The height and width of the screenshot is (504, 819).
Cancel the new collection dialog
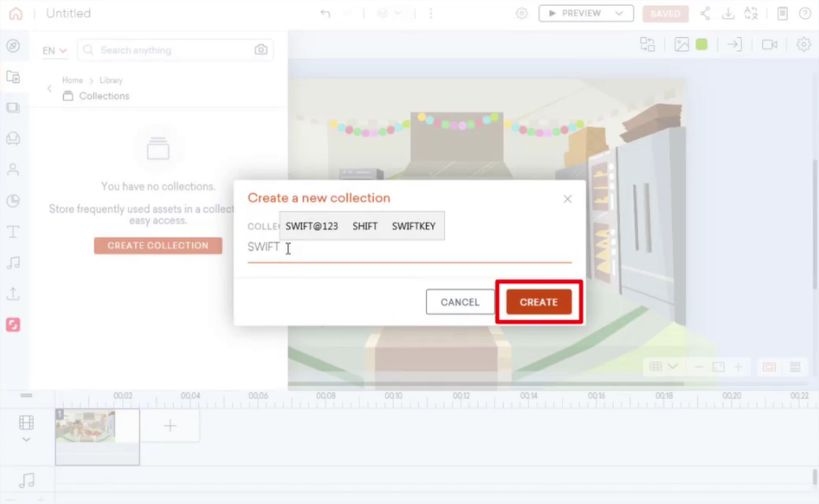[x=460, y=302]
